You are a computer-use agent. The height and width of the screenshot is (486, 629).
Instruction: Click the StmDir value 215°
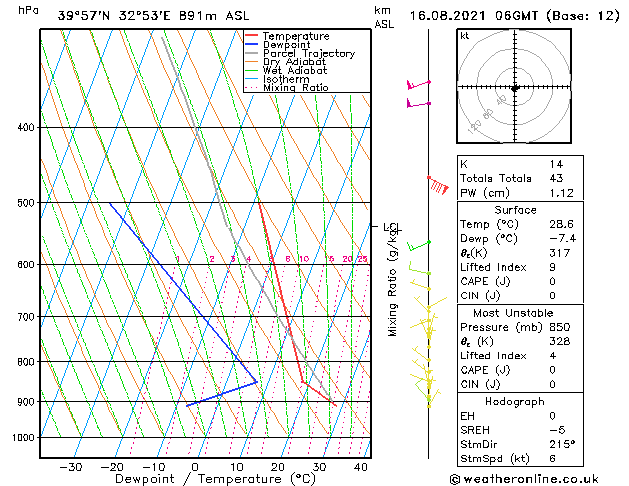click(562, 444)
